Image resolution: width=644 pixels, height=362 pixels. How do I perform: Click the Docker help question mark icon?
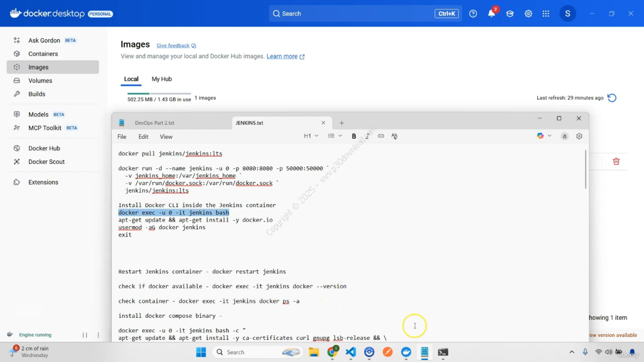click(x=473, y=14)
